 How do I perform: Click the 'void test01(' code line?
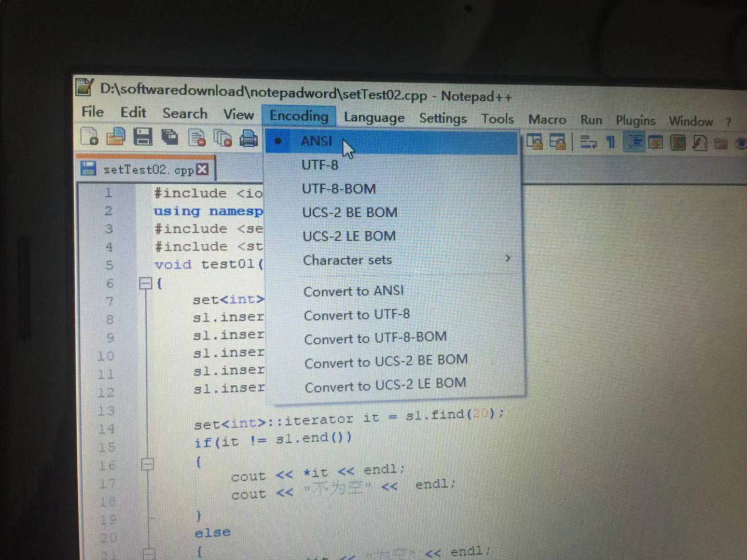pos(209,264)
